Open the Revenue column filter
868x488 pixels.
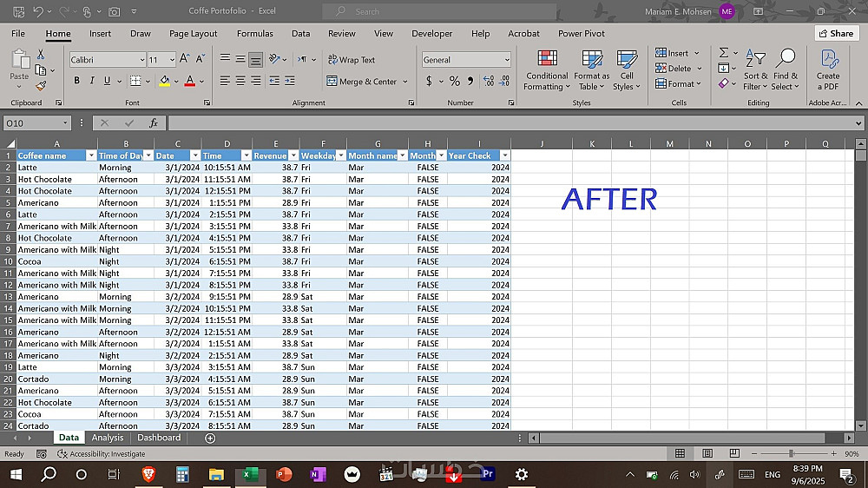[294, 155]
